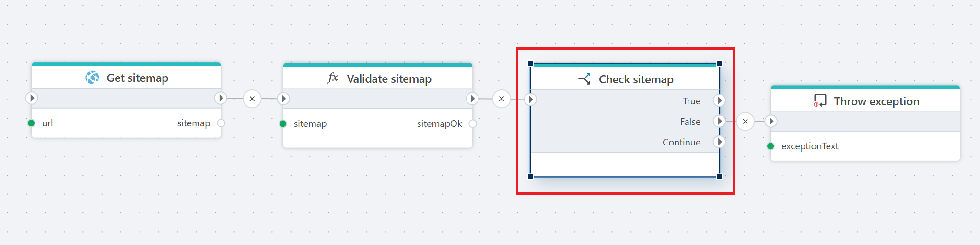
Task: Select the Validate sitemap block title
Action: (389, 79)
